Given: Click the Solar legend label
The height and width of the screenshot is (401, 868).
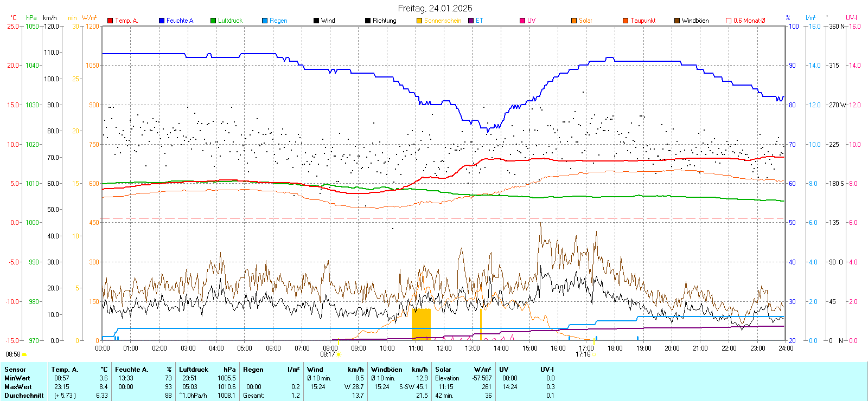Looking at the screenshot, I should click(585, 21).
